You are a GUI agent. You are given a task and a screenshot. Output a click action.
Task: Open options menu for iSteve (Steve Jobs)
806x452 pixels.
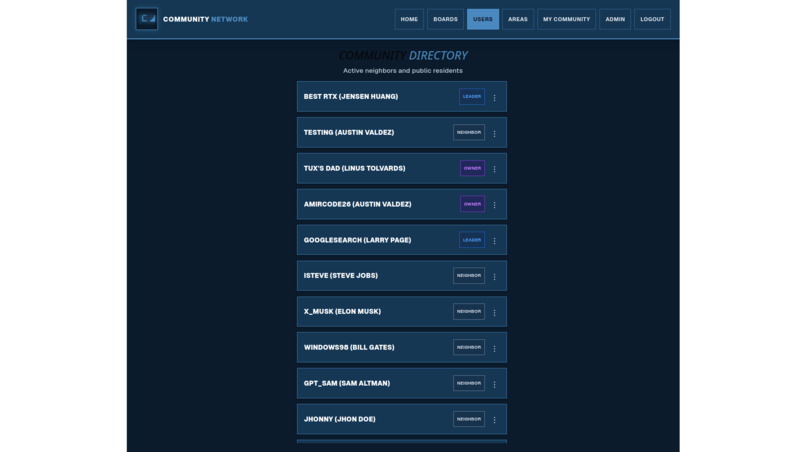pyautogui.click(x=494, y=276)
